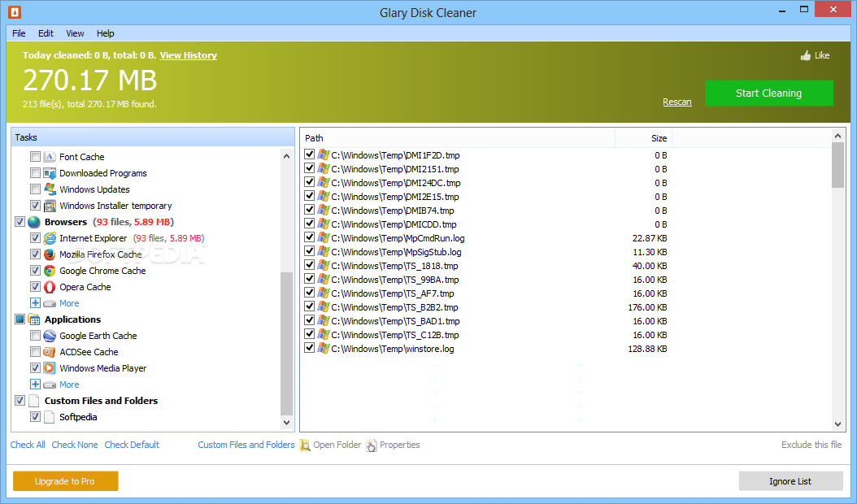
Task: Click the ACDSee Cache icon
Action: tap(50, 352)
